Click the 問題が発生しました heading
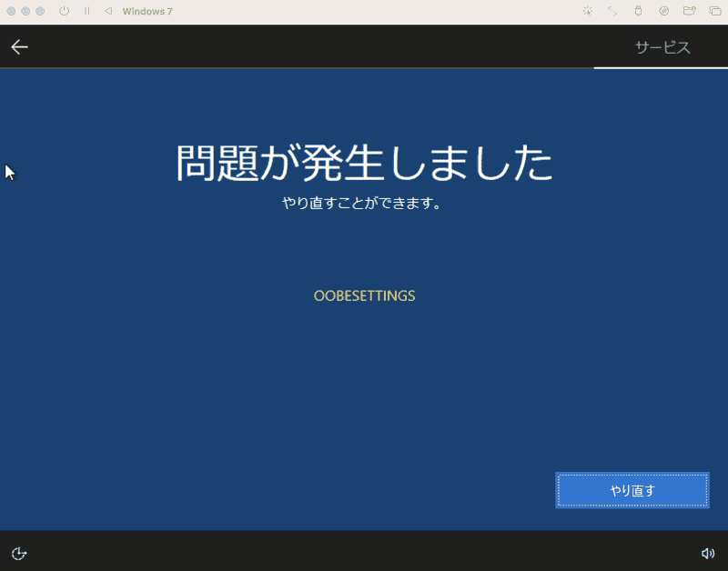728x571 pixels. point(365,163)
